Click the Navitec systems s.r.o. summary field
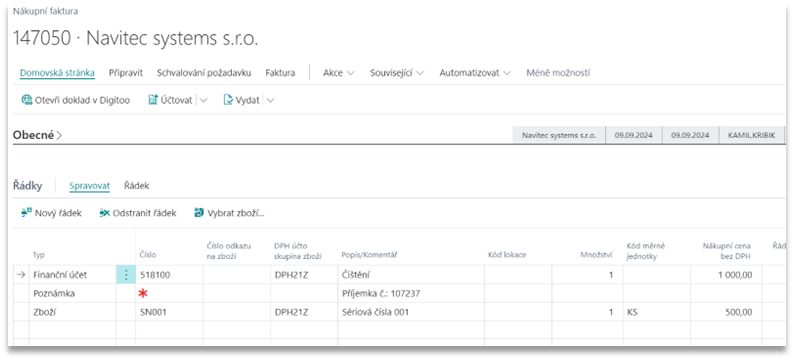 pyautogui.click(x=559, y=136)
